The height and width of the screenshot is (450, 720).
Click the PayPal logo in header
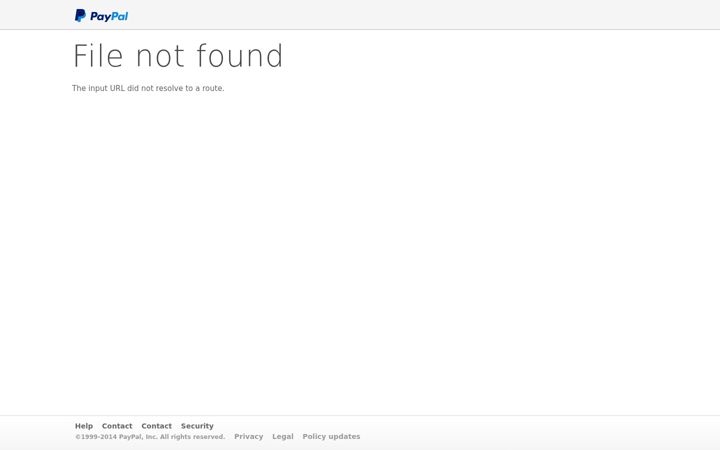101,16
